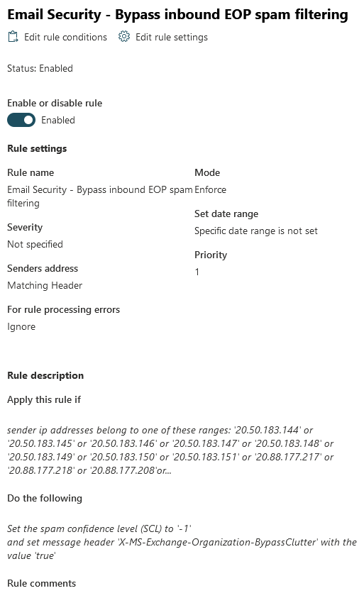Click the Not specified severity value
Viewport: 364px width, 598px height.
[35, 244]
